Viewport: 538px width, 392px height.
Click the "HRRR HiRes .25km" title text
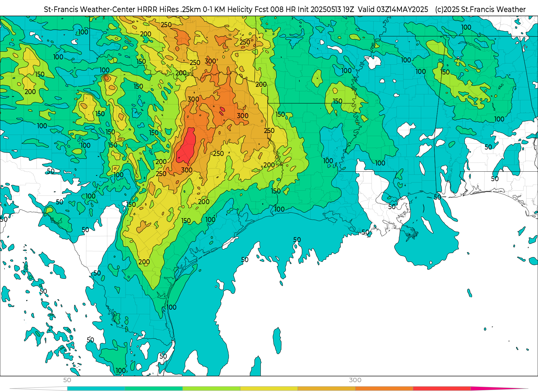coord(169,10)
